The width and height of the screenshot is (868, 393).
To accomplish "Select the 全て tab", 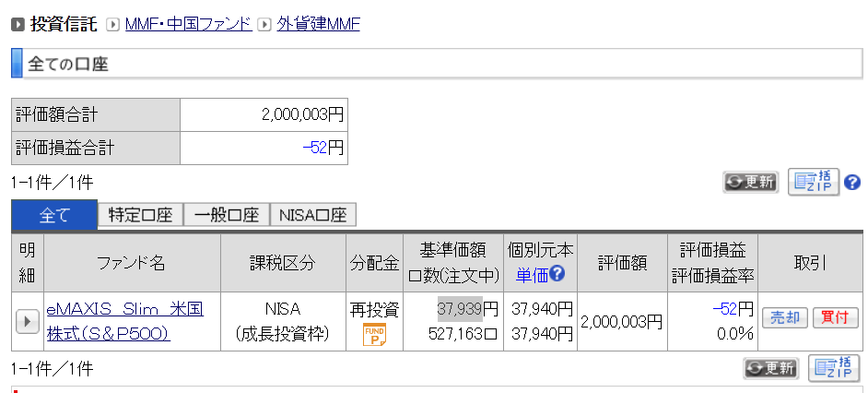I will (x=54, y=215).
